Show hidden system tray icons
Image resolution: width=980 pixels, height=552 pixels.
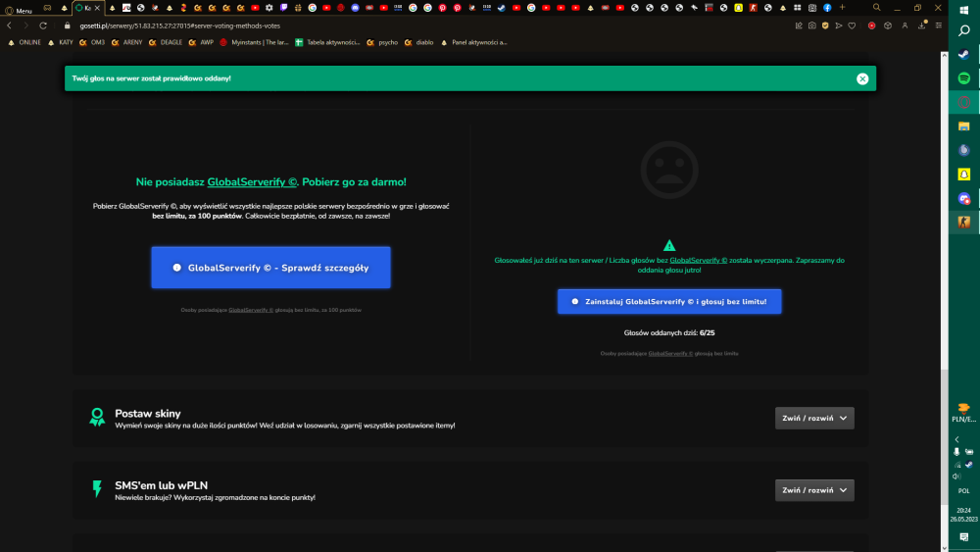pos(956,439)
